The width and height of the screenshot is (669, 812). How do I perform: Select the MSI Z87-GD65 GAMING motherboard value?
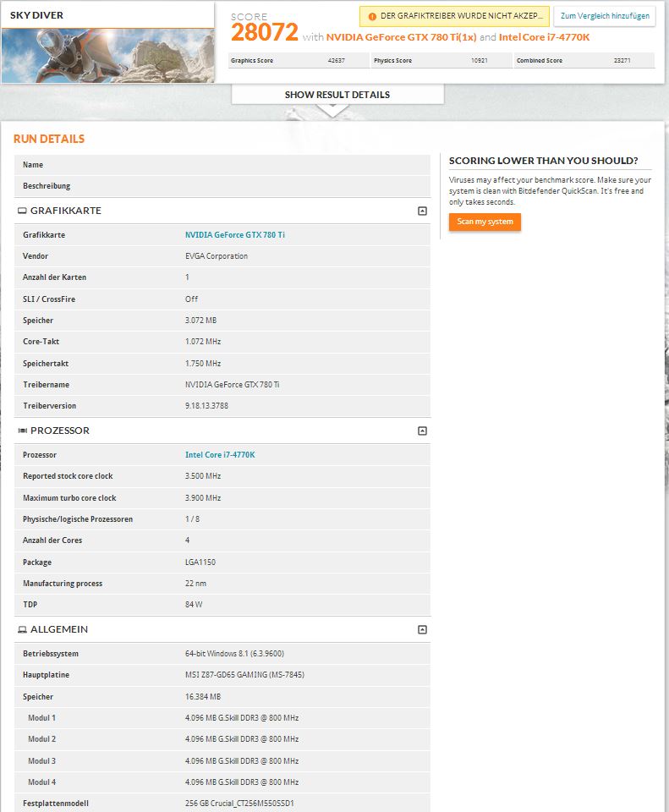coord(245,675)
